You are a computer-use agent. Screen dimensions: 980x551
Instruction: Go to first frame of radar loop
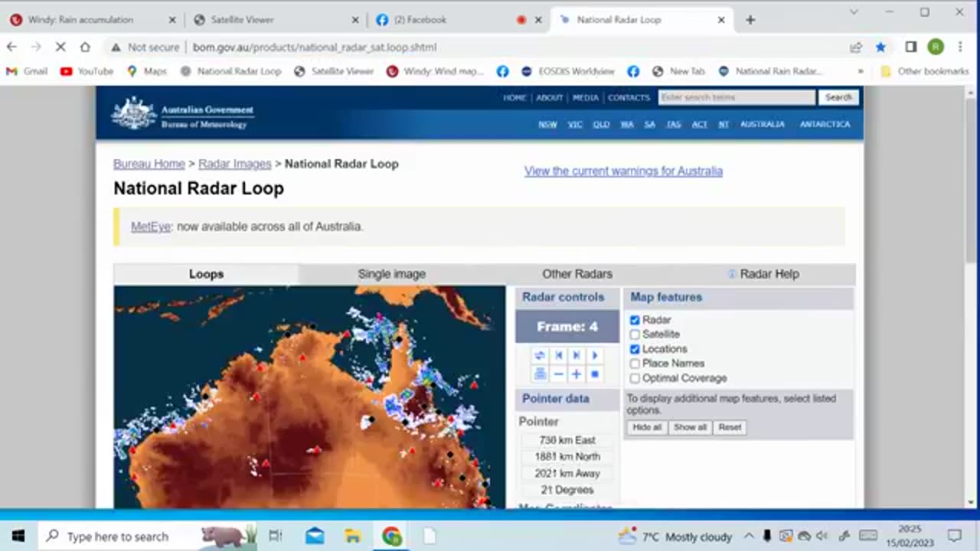click(x=559, y=355)
